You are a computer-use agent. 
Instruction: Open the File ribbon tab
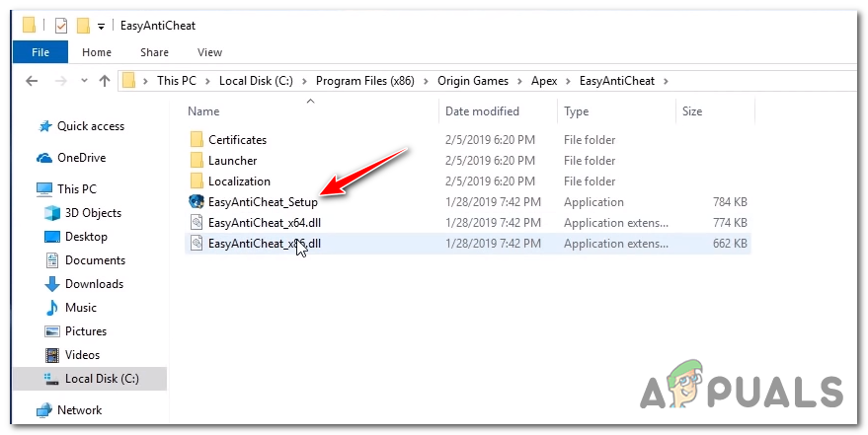coord(40,52)
